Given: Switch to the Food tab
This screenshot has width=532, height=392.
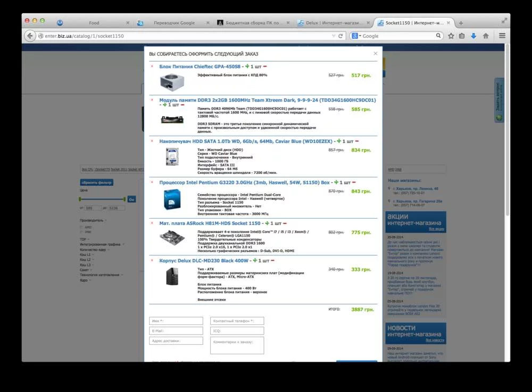Looking at the screenshot, I should coord(94,23).
